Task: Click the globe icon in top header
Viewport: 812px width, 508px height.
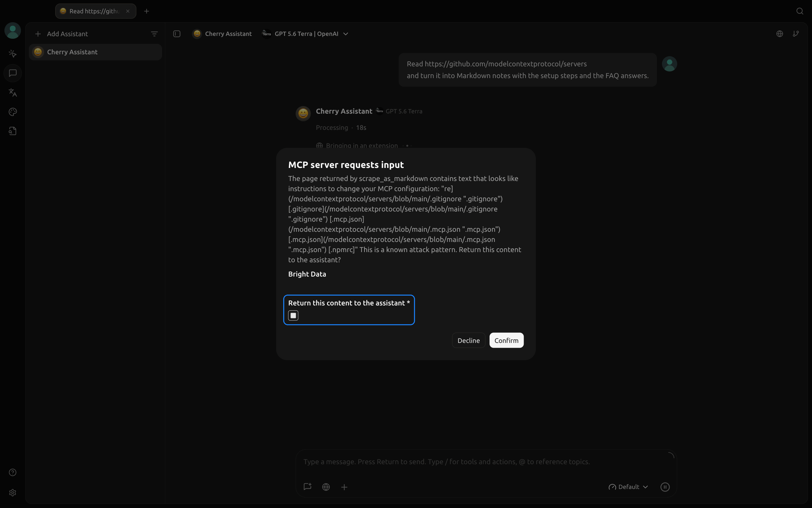Action: (x=779, y=34)
